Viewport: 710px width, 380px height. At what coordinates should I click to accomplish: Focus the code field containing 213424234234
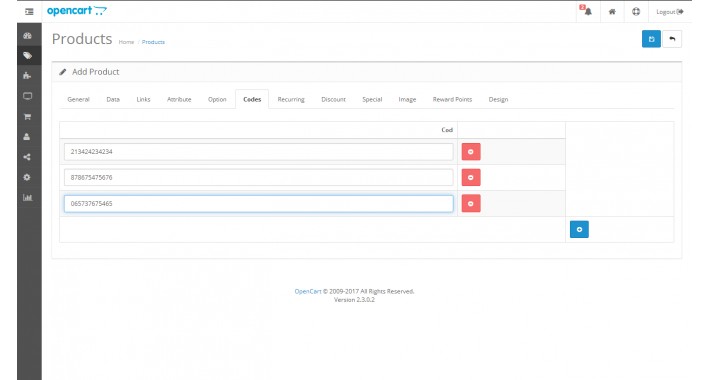coord(259,152)
